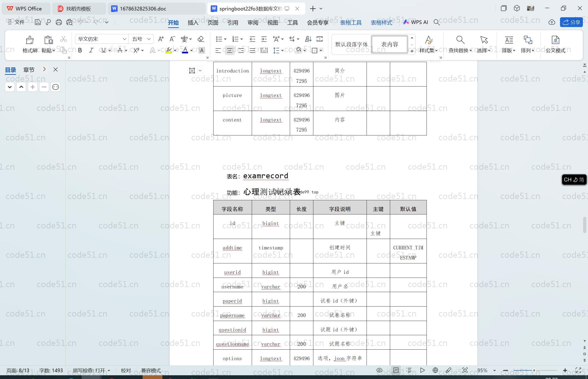Click the fullscreen expand icon in status bar
Screen dimensions: 588x379
tap(578, 370)
